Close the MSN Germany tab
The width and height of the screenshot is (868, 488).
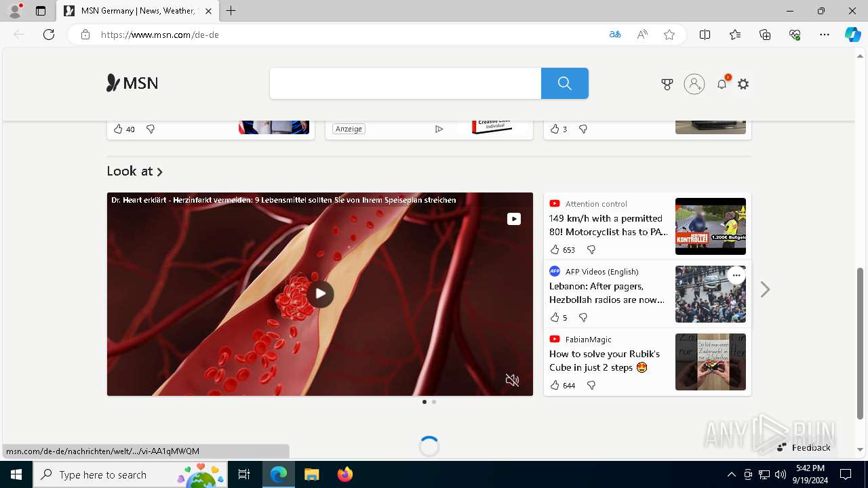209,11
